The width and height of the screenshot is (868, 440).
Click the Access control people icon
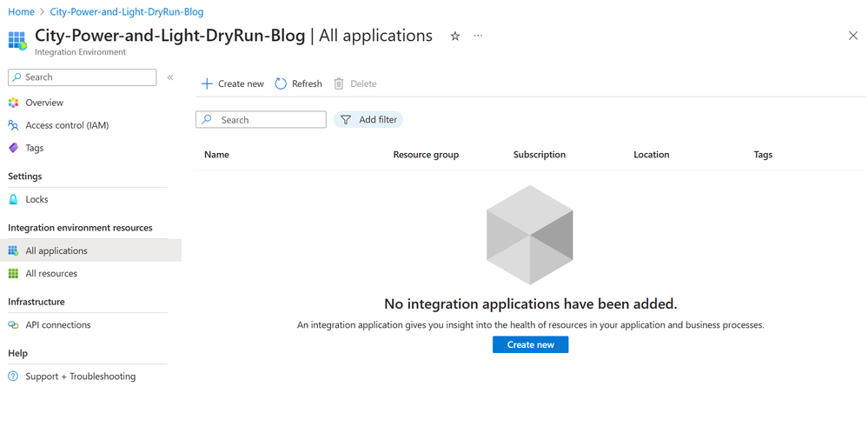tap(13, 125)
